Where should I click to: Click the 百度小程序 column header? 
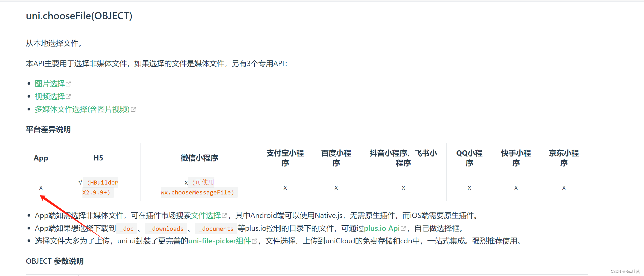click(336, 158)
